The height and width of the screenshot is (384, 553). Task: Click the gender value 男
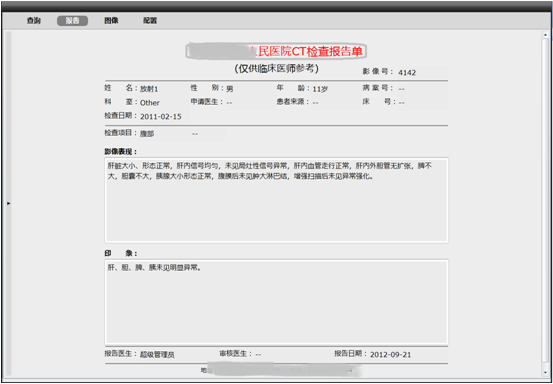230,89
